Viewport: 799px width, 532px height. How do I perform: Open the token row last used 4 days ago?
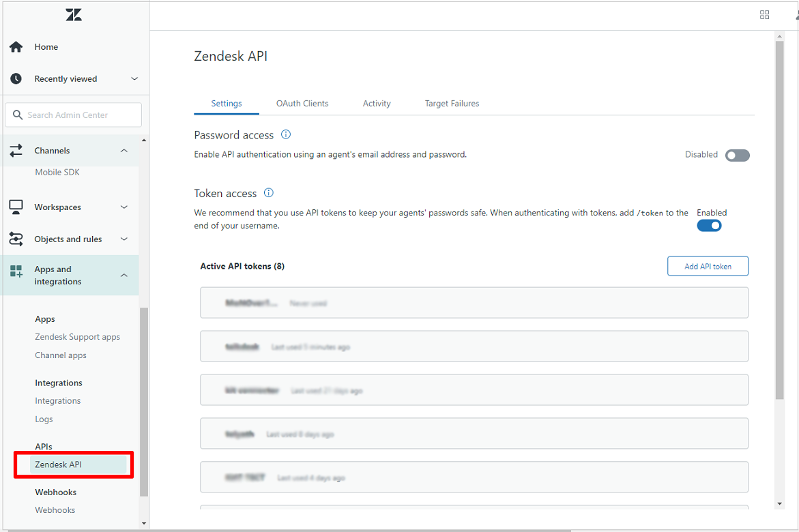click(x=474, y=477)
